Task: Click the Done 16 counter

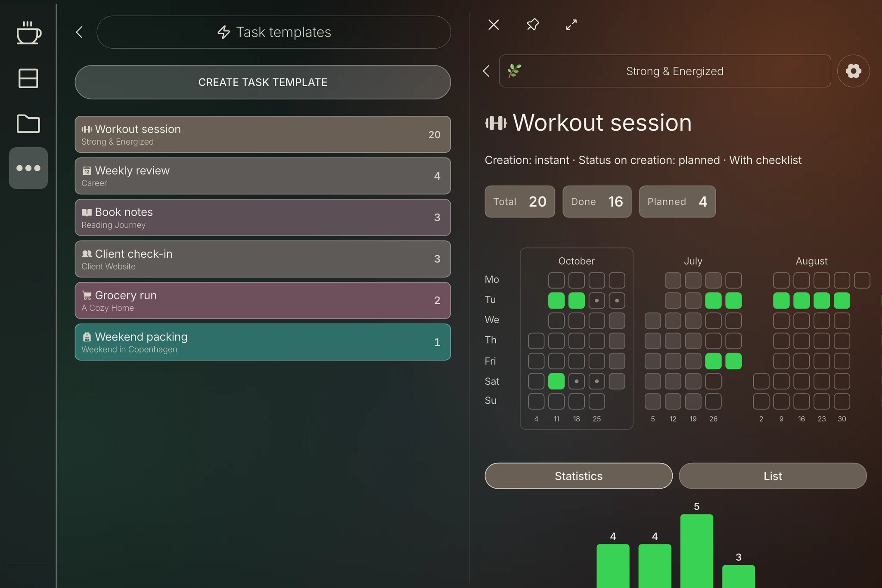Action: 597,201
